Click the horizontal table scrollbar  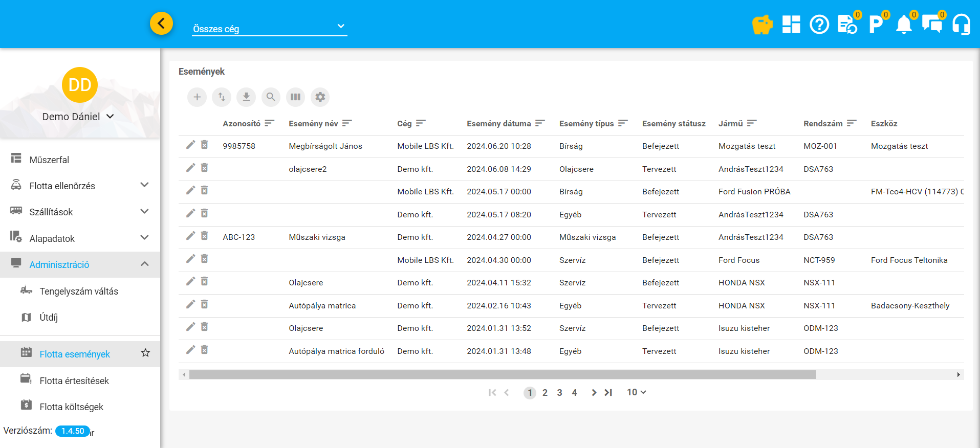(502, 375)
